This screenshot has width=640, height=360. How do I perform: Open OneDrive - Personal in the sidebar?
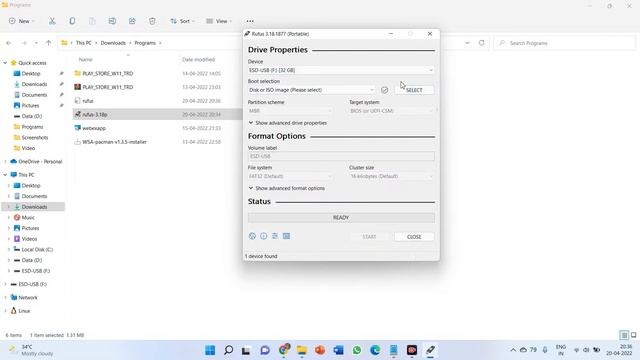tap(40, 162)
